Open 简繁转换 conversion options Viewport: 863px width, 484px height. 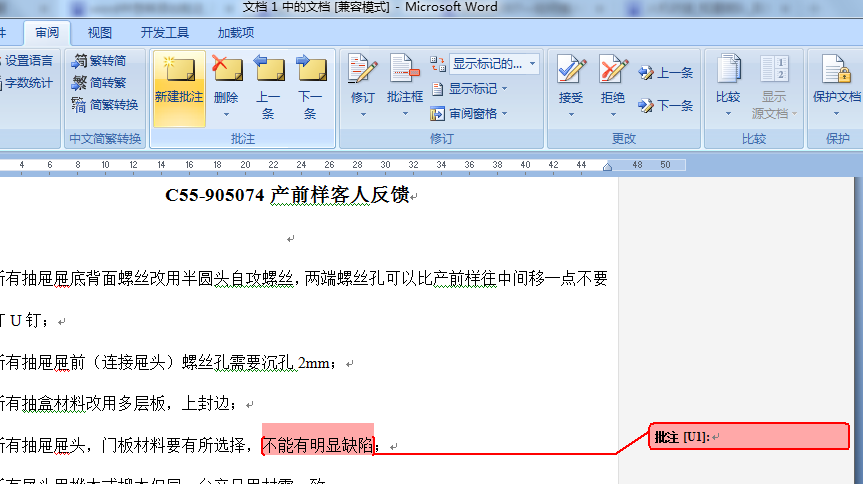pos(105,105)
